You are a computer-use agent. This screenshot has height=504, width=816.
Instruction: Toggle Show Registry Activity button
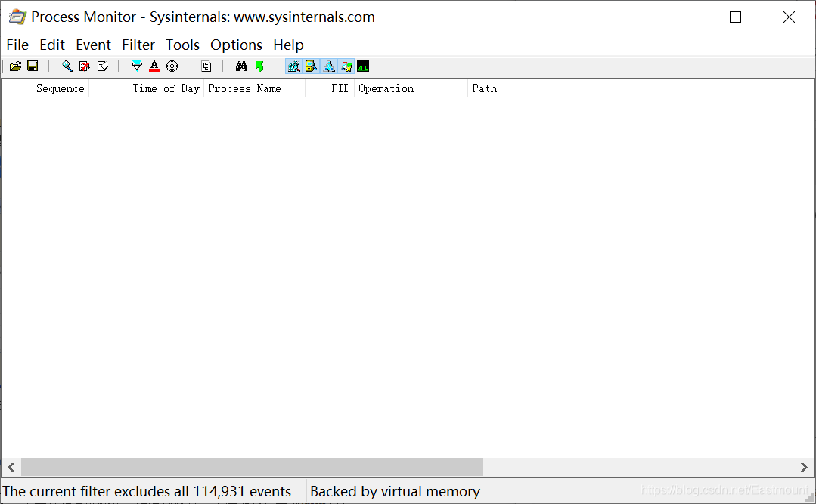[x=293, y=66]
